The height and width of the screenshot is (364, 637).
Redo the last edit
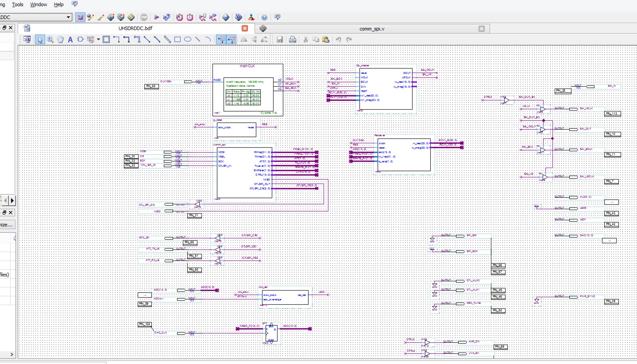tap(349, 40)
